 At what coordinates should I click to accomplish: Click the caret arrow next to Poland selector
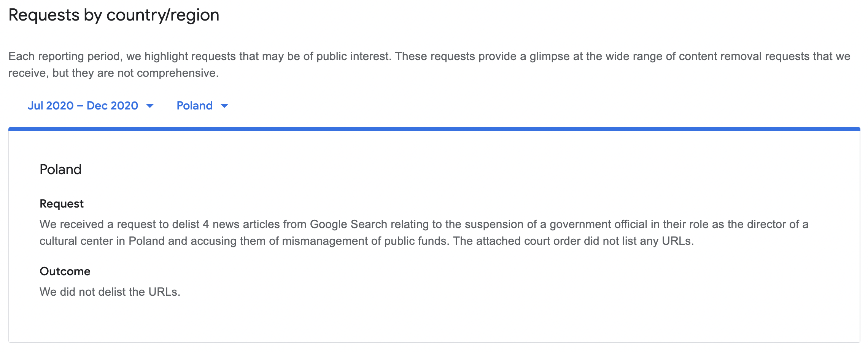[x=224, y=106]
